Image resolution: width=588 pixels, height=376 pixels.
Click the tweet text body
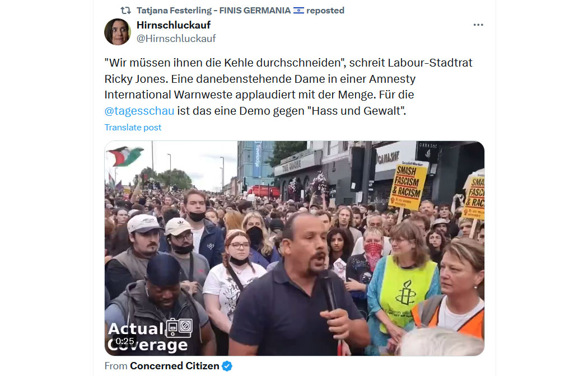coord(288,87)
